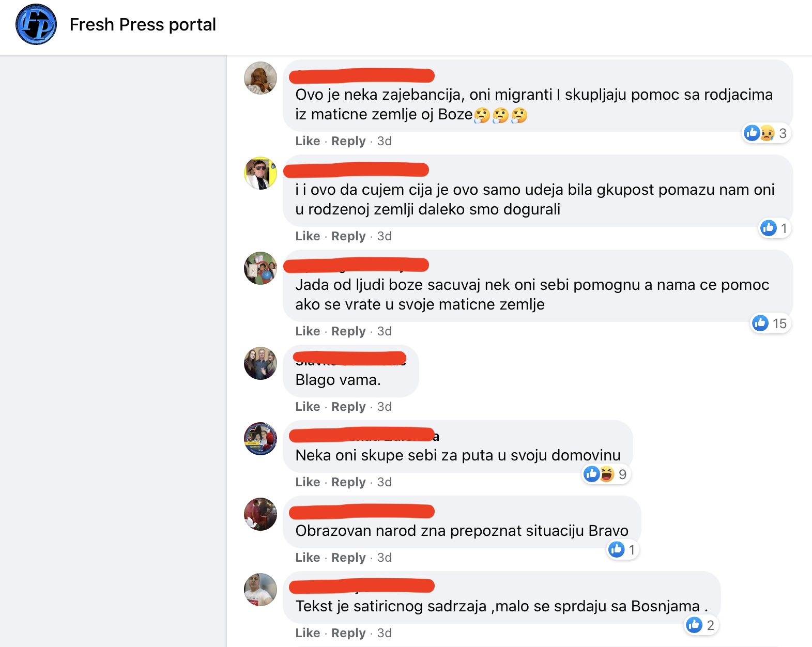View the 9 reactions on the 'svoju domovinu' comment
This screenshot has width=812, height=647.
[x=606, y=474]
